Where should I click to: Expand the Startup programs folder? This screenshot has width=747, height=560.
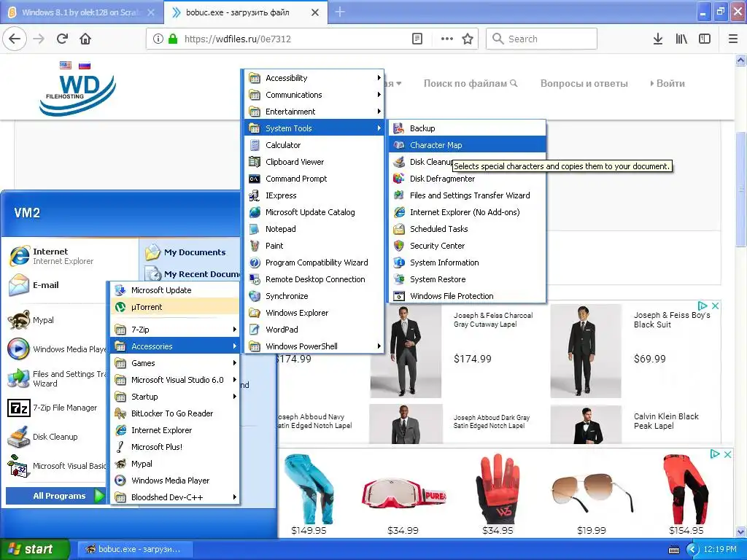[175, 397]
